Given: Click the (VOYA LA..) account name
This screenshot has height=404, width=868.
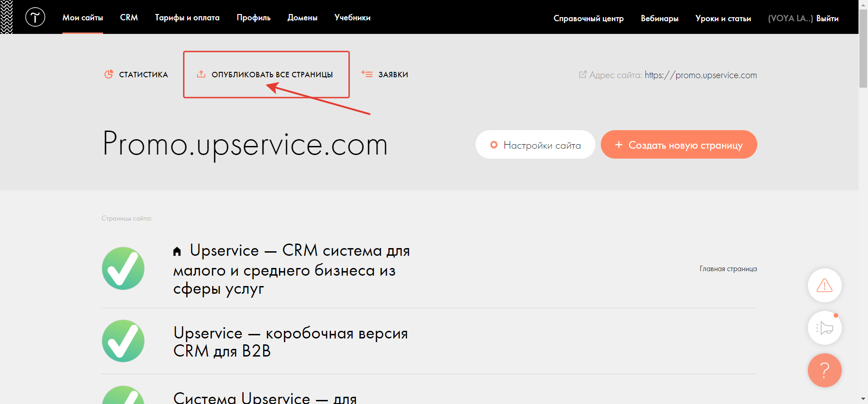Looking at the screenshot, I should (790, 19).
